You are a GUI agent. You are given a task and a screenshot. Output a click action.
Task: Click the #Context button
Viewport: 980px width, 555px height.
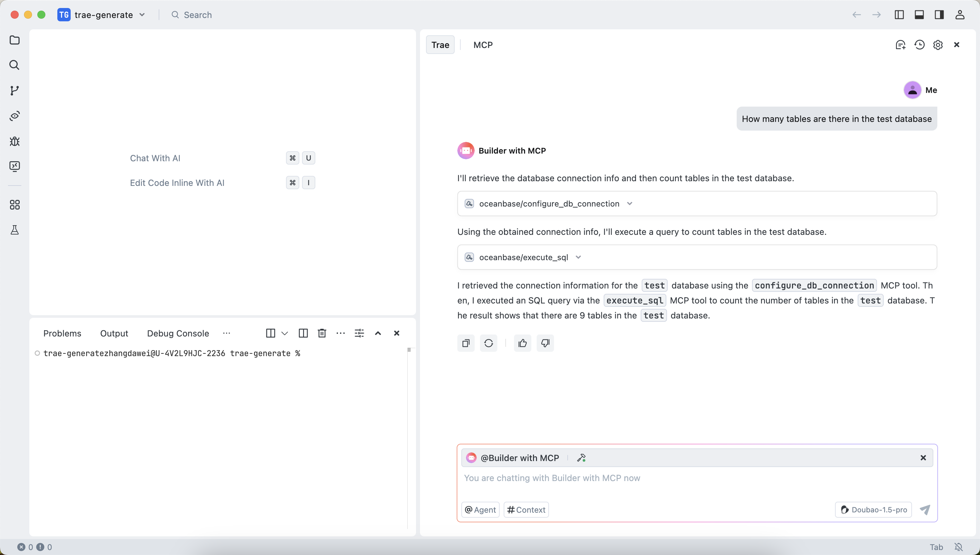click(526, 510)
